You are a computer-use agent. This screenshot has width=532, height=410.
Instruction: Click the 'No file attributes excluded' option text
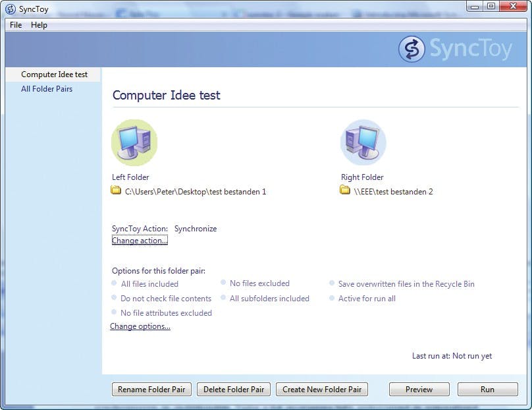point(166,313)
